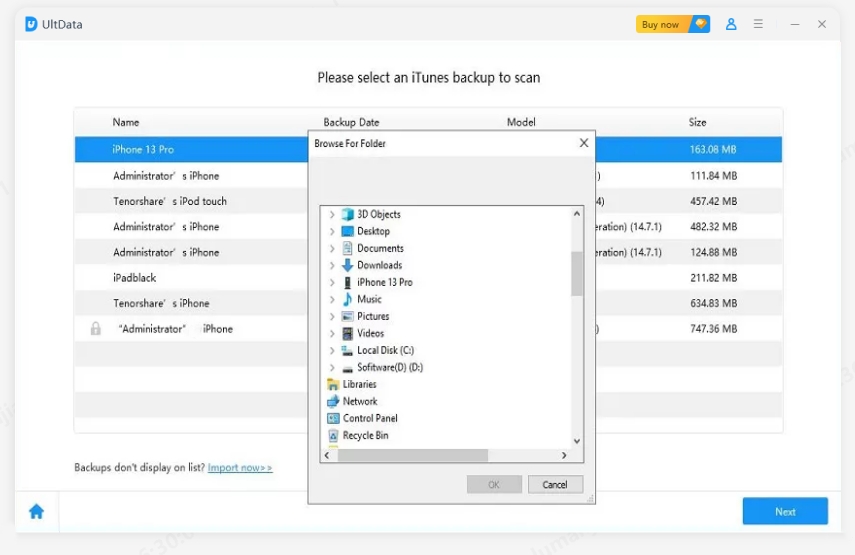The width and height of the screenshot is (855, 555).
Task: Expand the Videos tree node
Action: click(332, 333)
